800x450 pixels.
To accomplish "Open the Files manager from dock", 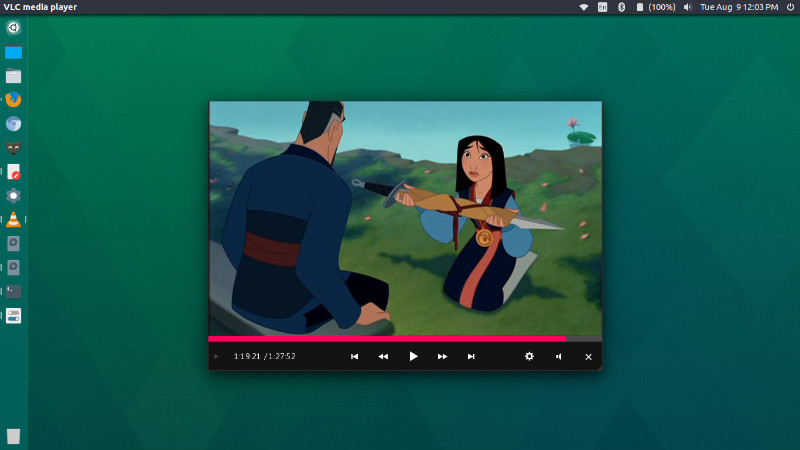I will click(13, 76).
